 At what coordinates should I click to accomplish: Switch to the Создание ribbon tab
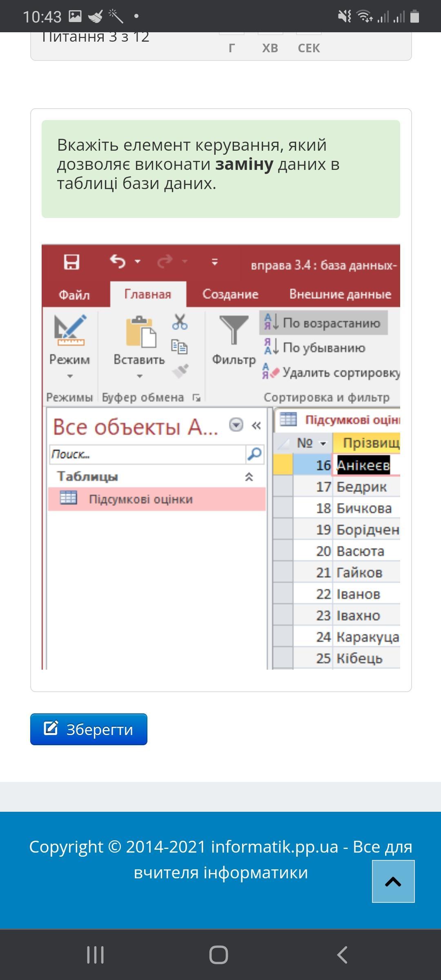[230, 294]
